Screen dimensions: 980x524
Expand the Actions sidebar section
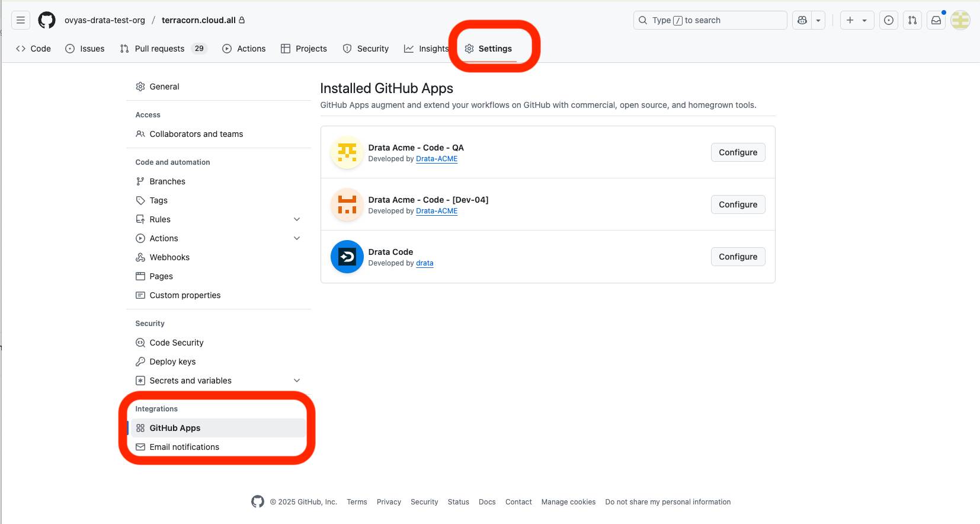[219, 238]
